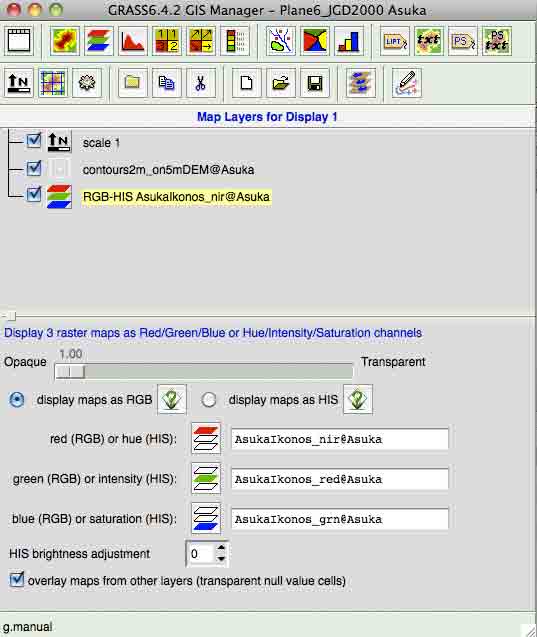
Task: Uncheck the scale 1 layer
Action: tap(34, 141)
